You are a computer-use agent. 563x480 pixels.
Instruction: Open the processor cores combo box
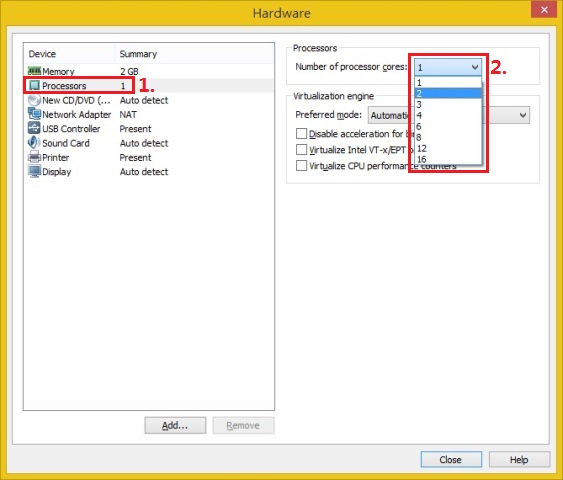[448, 67]
